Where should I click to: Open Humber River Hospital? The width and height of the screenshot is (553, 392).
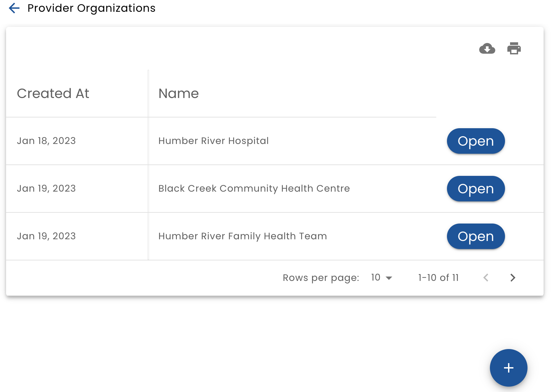476,141
